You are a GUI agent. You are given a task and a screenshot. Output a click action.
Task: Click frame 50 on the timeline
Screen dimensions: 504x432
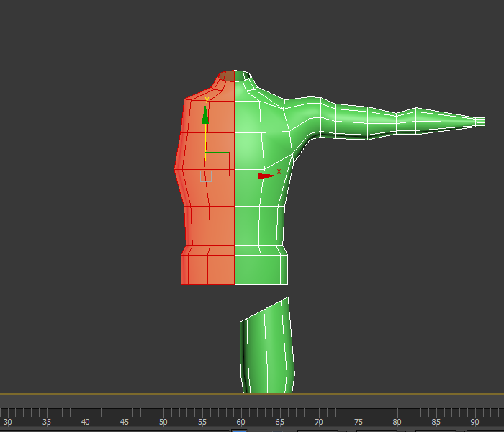[163, 422]
